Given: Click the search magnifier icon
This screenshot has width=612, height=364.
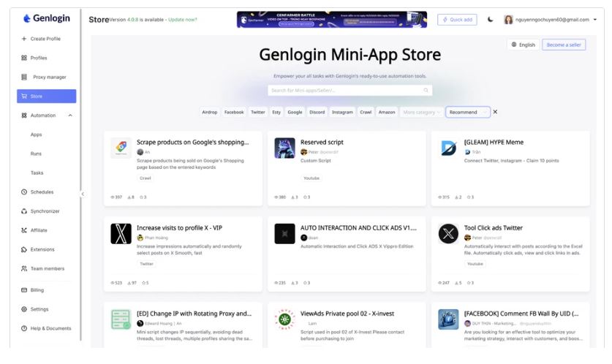Looking at the screenshot, I should pos(426,90).
